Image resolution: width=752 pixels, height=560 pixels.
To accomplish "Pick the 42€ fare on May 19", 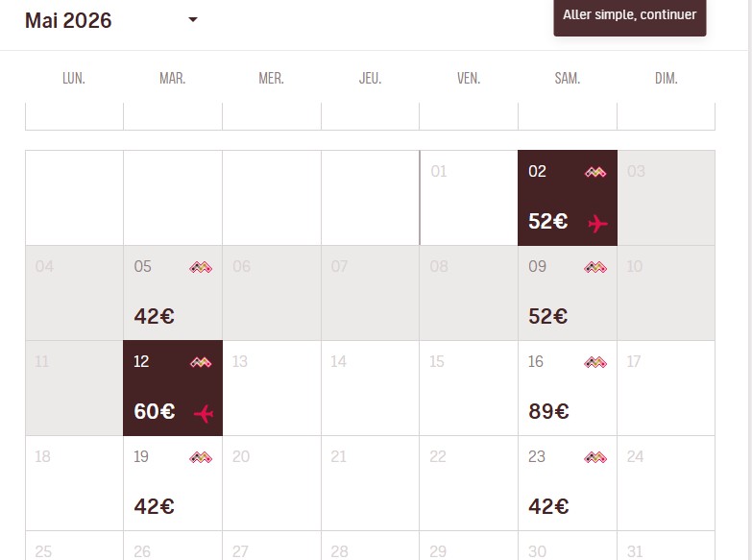I will click(x=155, y=507).
